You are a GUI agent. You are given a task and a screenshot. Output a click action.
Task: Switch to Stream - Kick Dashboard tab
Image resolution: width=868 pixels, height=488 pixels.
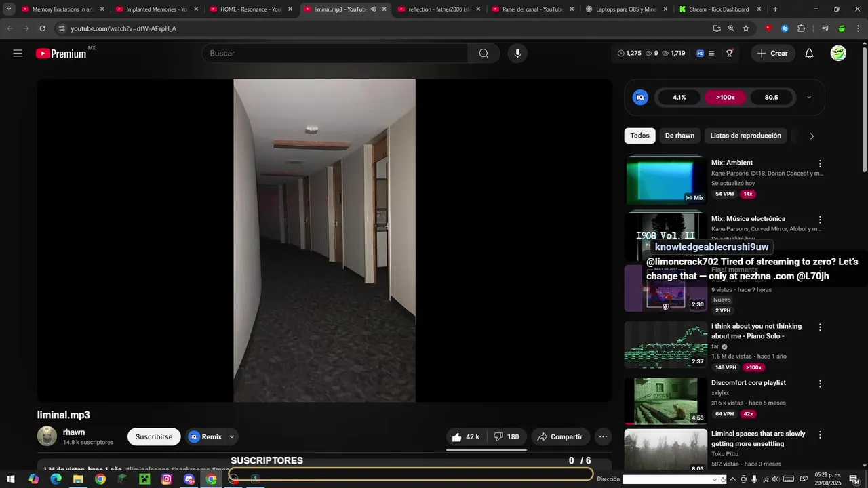pos(719,9)
